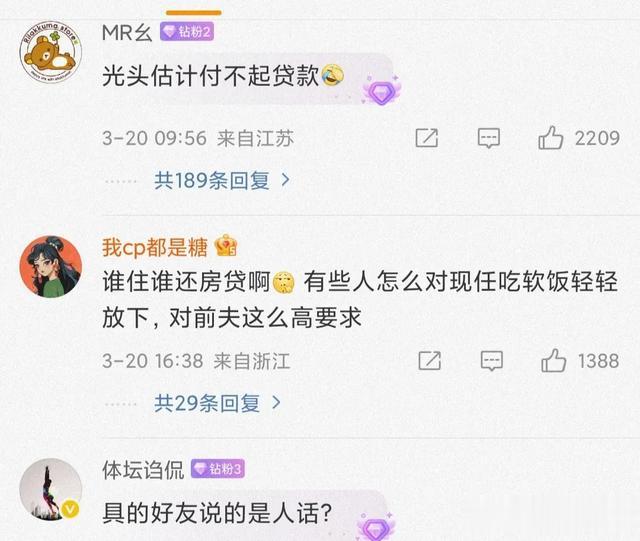Expand 共189条回复 replies

pos(211,180)
